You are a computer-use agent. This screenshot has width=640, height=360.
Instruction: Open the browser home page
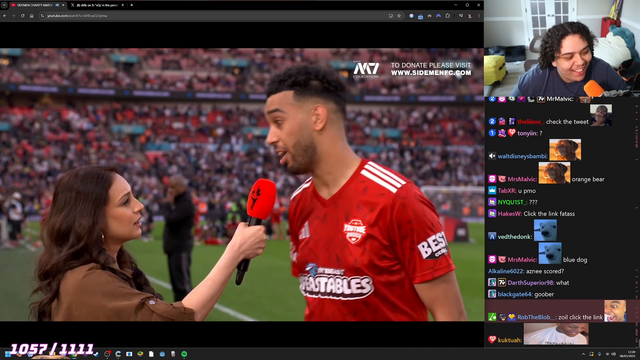point(31,16)
